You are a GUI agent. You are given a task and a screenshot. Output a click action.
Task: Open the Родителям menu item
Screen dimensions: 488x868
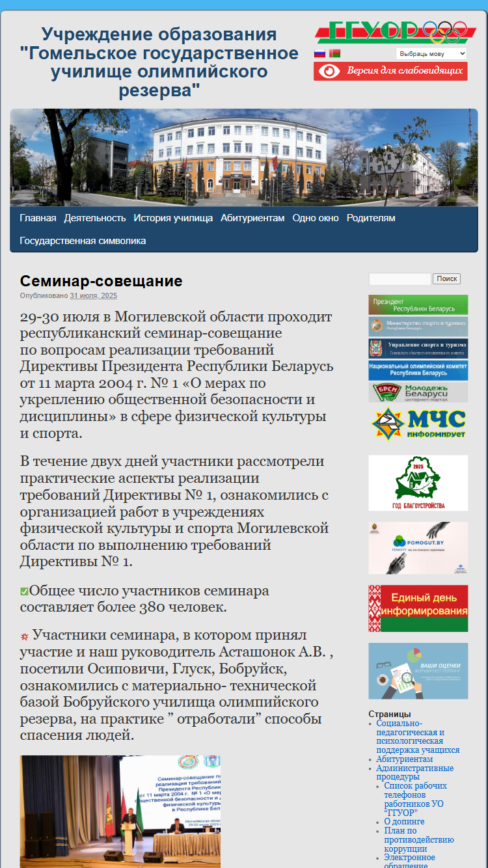click(371, 218)
